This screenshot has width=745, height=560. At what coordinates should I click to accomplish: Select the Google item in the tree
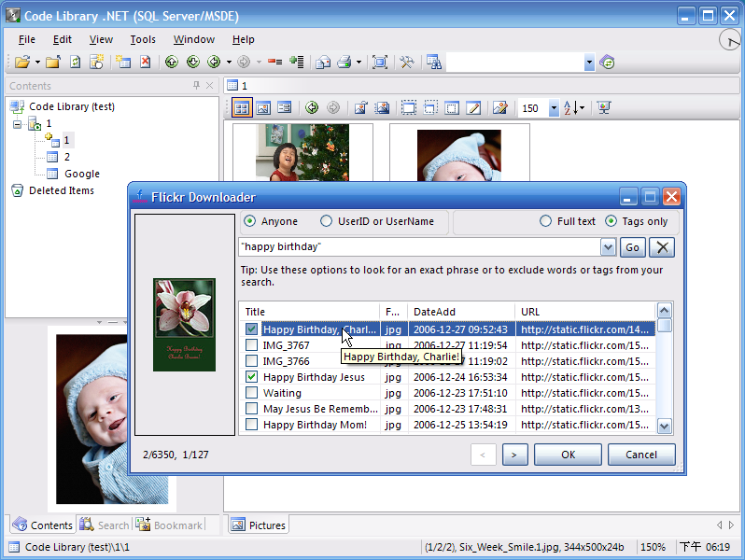(x=82, y=174)
